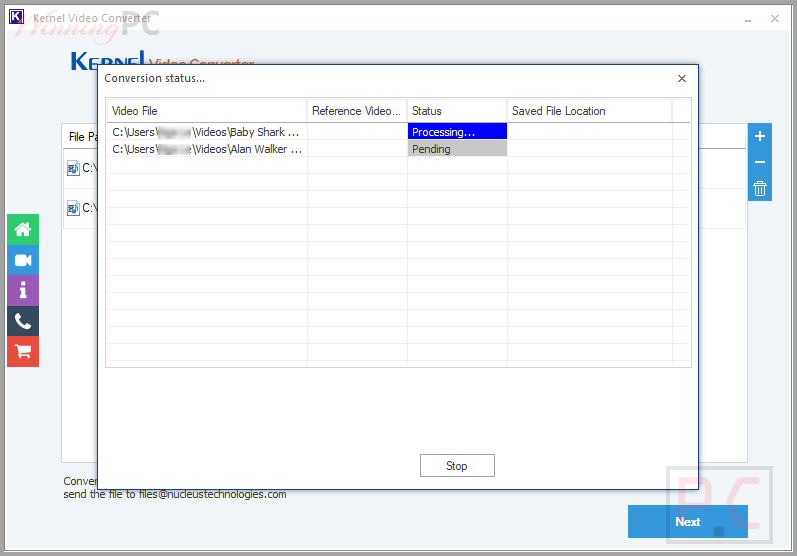Click the Reference Video column header

point(357,111)
